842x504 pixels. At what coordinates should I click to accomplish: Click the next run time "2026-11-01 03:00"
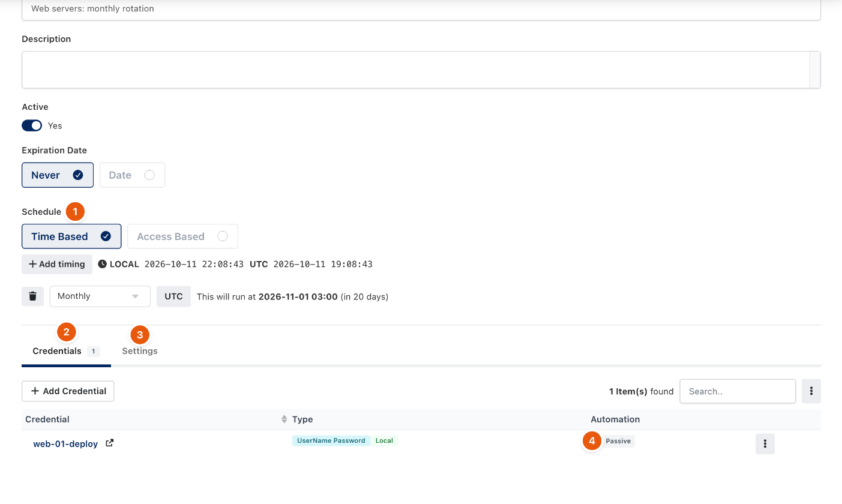pos(298,296)
